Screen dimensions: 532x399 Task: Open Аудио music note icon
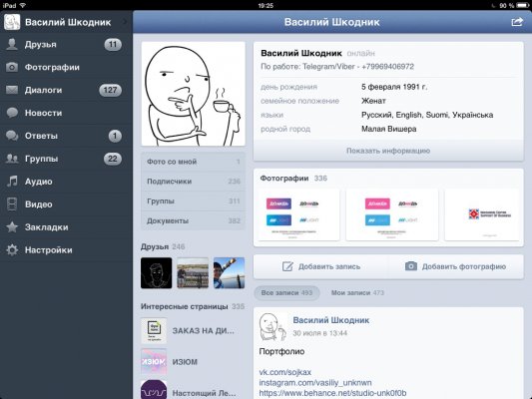(x=12, y=182)
